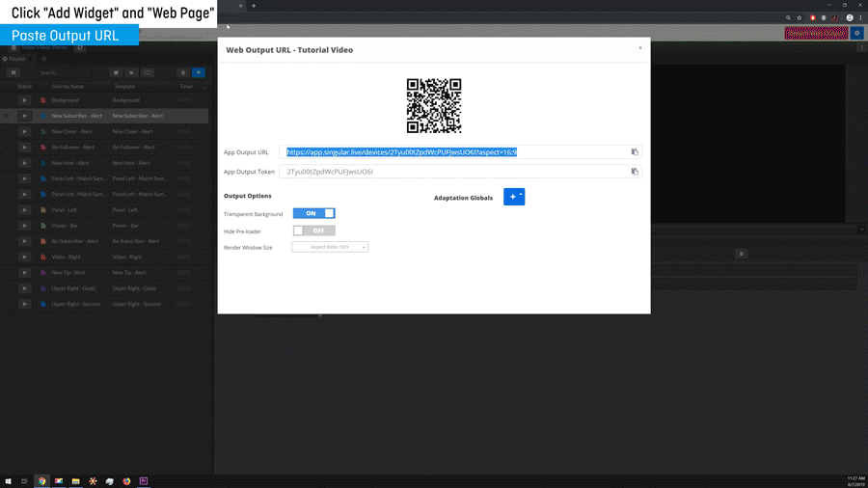Screen dimensions: 868x488
Task: Click the loop icon in playlist toolbar
Action: [148, 72]
